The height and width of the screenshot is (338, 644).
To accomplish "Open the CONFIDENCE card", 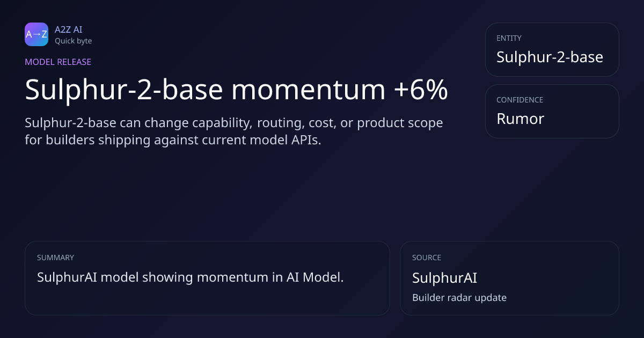I will click(552, 111).
